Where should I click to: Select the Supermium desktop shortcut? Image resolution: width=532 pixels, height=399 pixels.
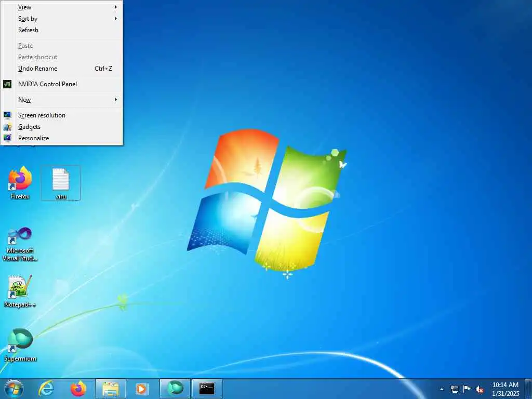coord(20,345)
